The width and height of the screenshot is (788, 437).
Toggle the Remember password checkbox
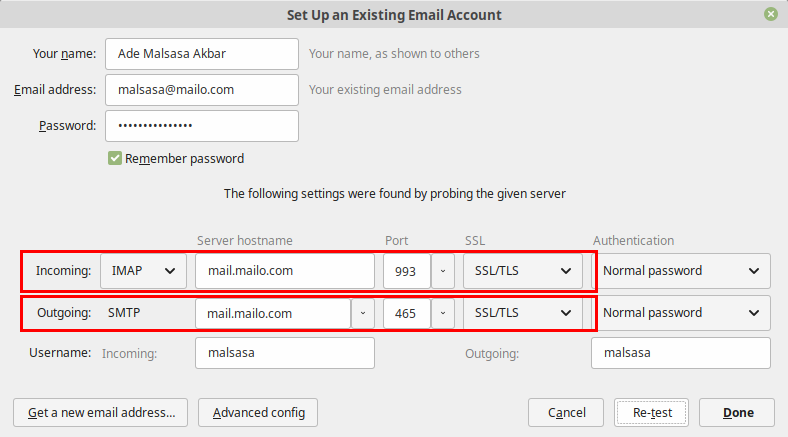pyautogui.click(x=116, y=158)
